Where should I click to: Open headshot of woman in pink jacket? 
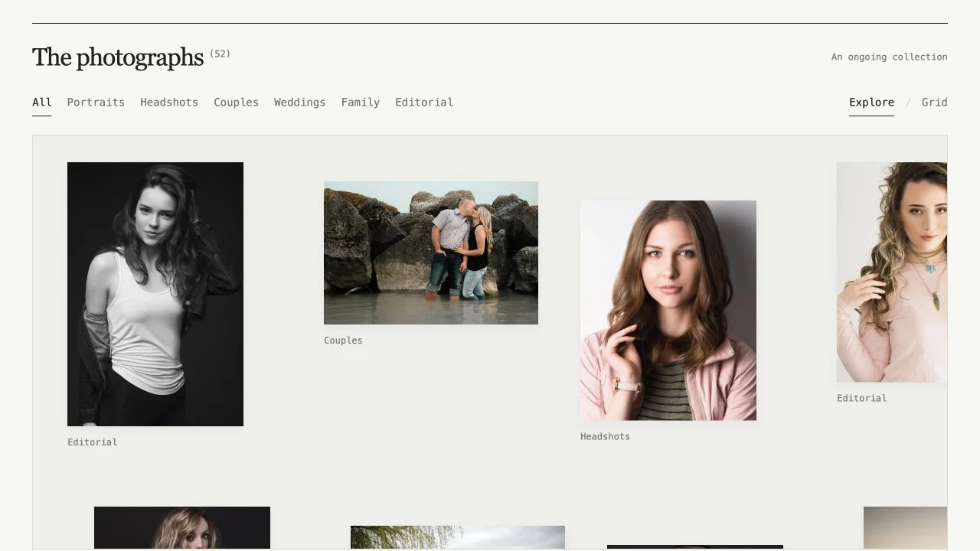pos(668,310)
